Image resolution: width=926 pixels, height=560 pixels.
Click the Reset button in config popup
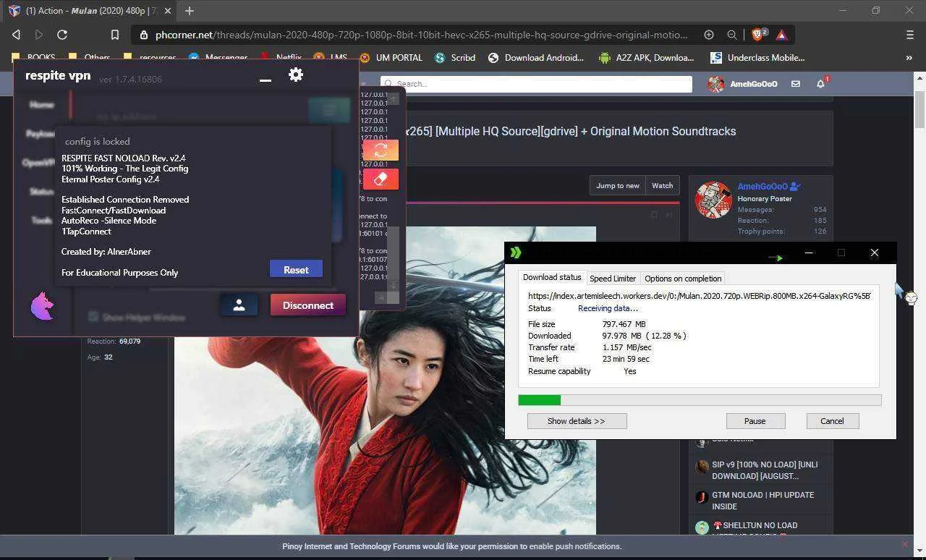point(296,269)
